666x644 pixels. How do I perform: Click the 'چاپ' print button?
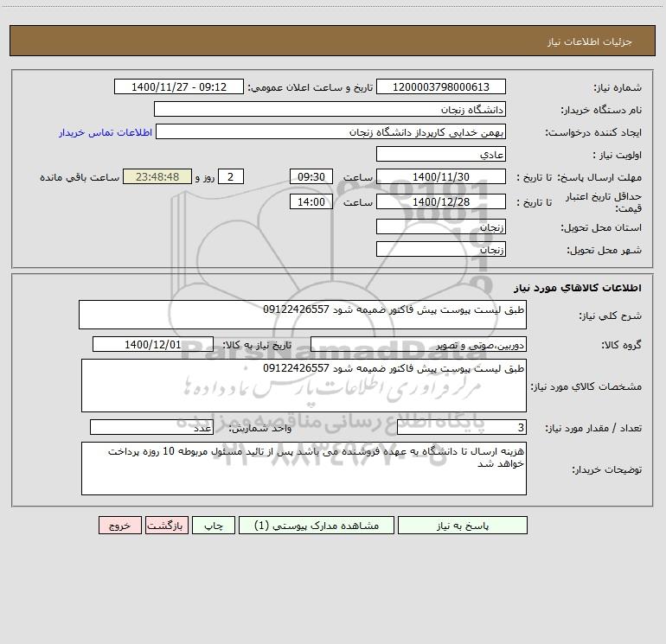coord(214,525)
